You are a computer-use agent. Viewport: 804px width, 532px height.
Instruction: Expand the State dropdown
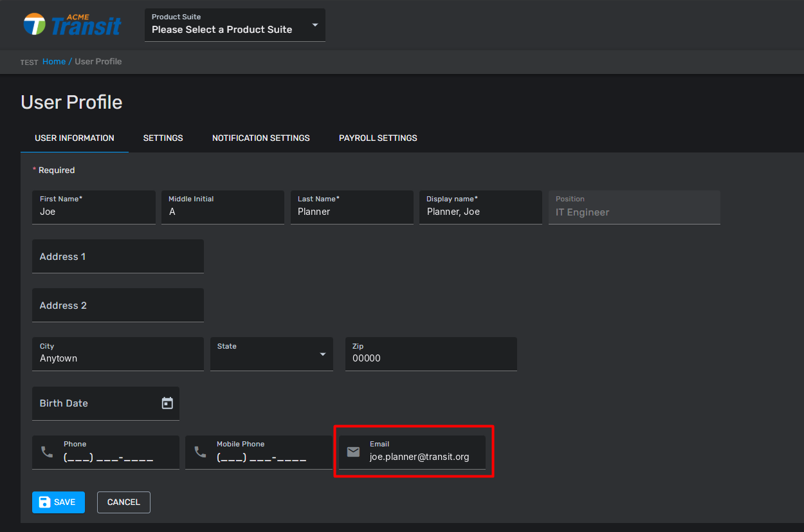click(x=271, y=354)
